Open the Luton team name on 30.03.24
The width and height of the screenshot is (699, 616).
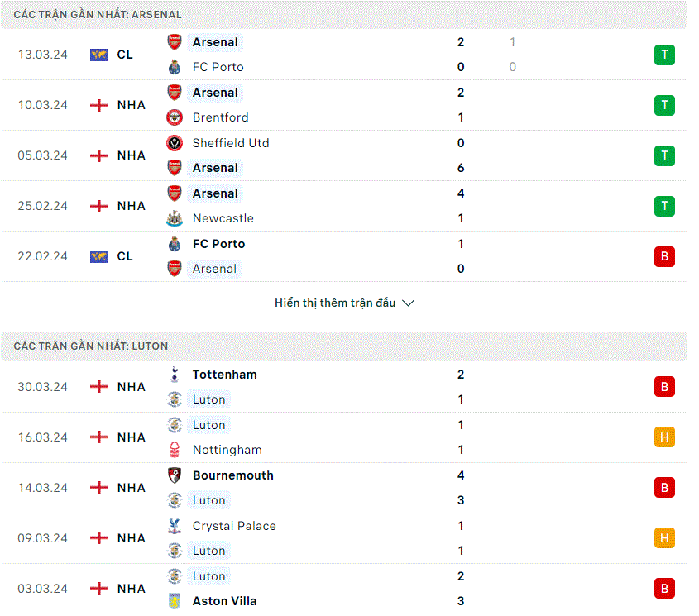[x=208, y=400]
